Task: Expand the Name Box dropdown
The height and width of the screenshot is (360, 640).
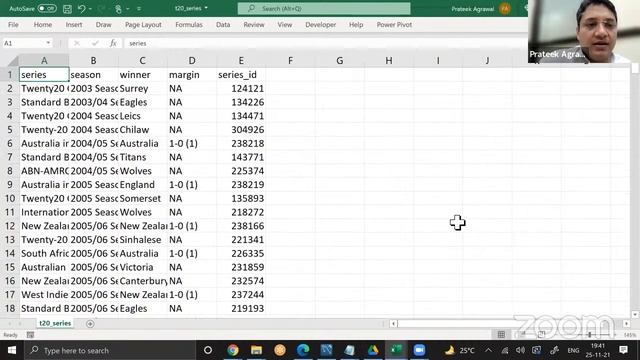Action: (48, 43)
